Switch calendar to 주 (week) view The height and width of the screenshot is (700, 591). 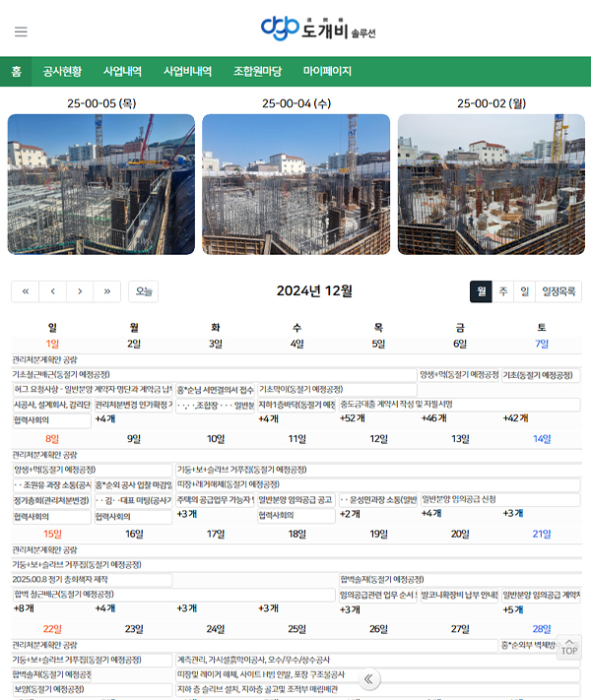click(x=503, y=291)
